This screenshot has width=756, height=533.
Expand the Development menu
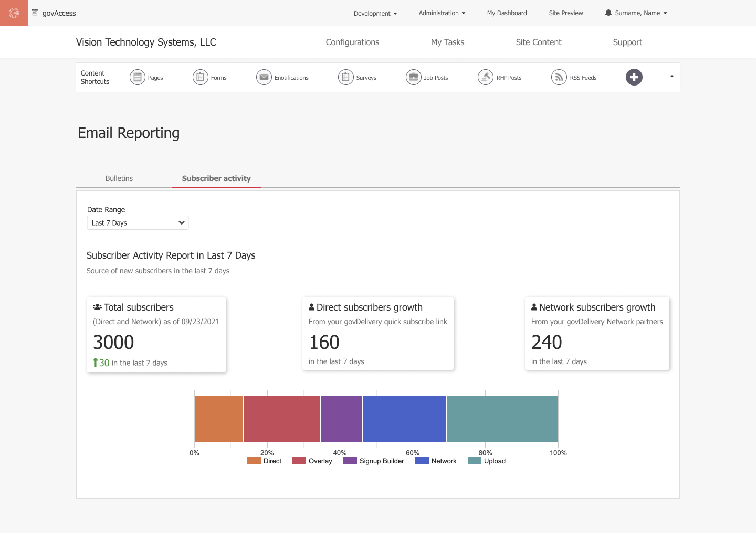(375, 13)
